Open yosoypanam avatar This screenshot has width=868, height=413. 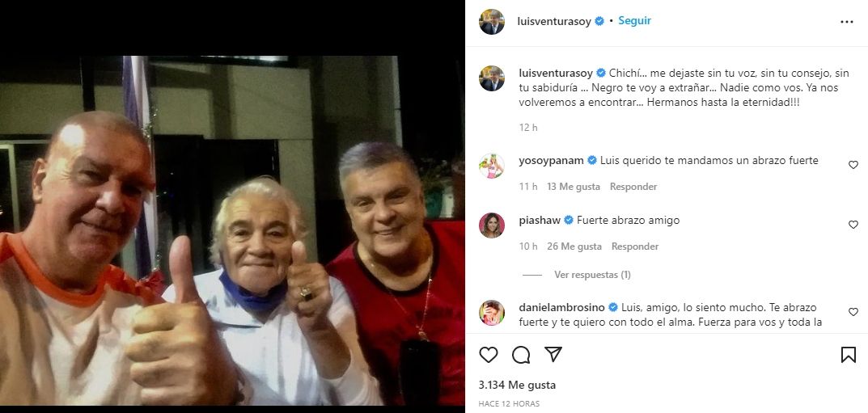coord(492,166)
